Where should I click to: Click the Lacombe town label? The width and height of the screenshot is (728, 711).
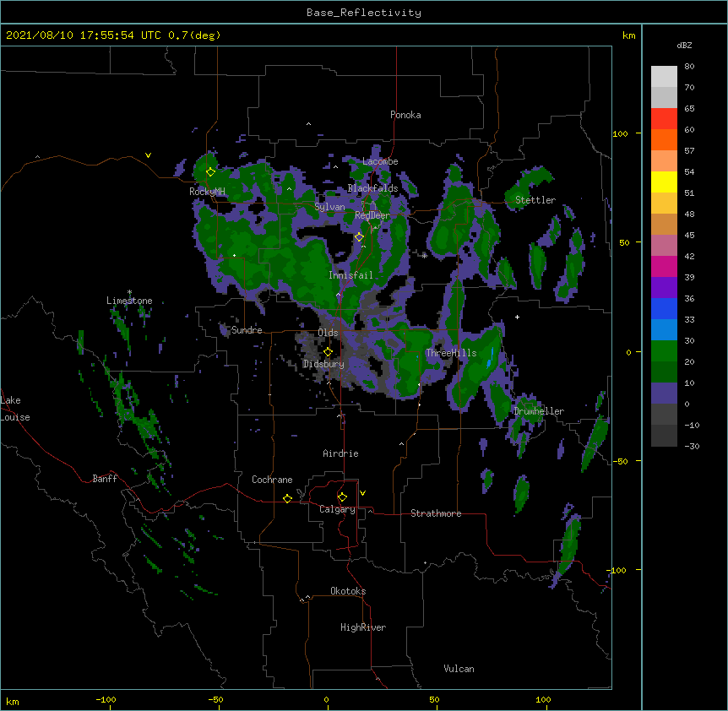click(380, 161)
